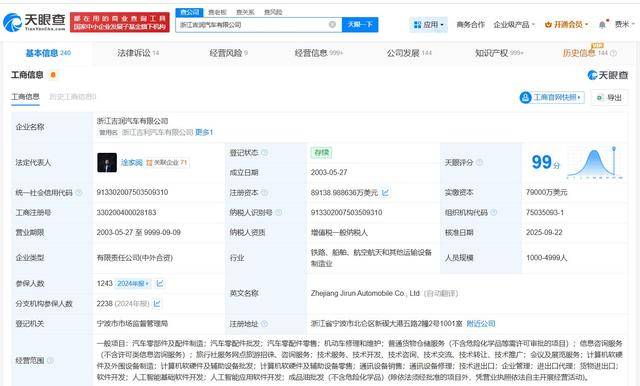Click help icon beside 登记状态

point(264,153)
